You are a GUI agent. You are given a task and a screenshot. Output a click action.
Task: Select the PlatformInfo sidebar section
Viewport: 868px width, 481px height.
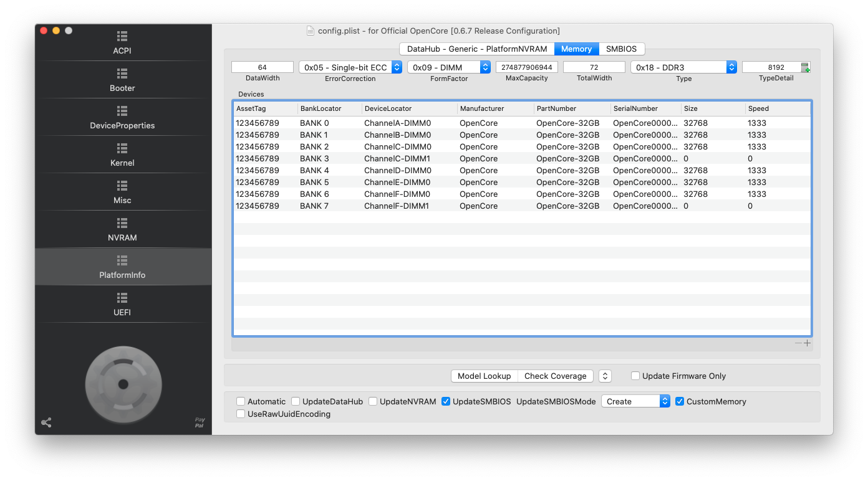pos(122,267)
